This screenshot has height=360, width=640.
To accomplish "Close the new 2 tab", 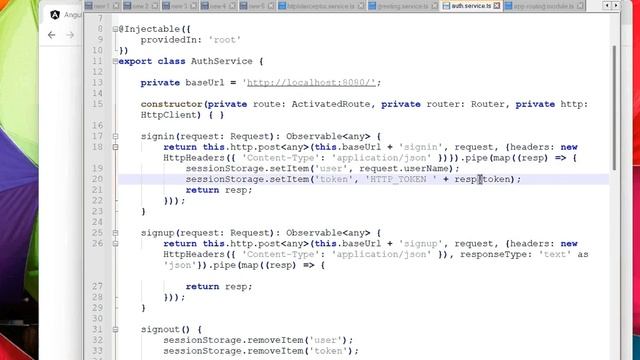I will pyautogui.click(x=155, y=6).
